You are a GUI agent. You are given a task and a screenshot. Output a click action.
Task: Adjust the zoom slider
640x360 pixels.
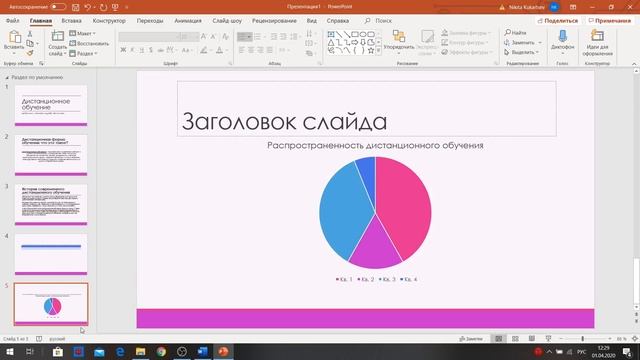(583, 339)
